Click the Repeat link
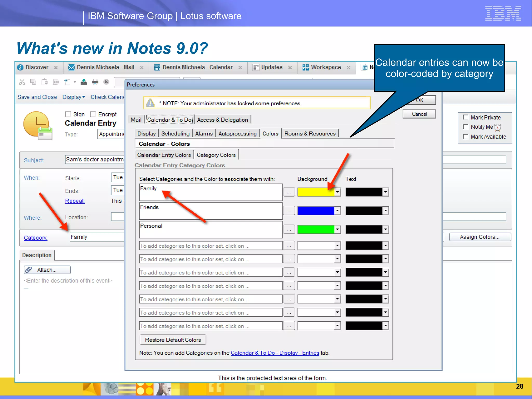Image resolution: width=532 pixels, height=399 pixels. [x=75, y=201]
